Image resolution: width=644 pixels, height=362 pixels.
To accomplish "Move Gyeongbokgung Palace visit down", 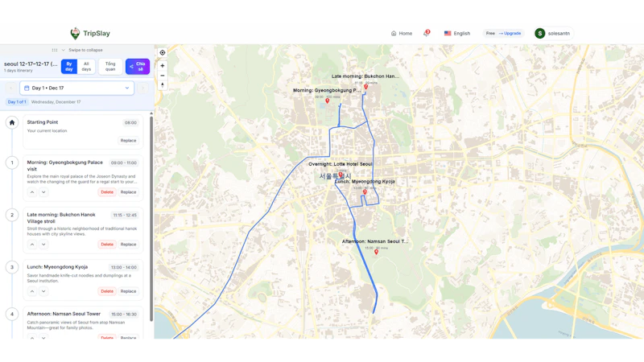I will tap(43, 192).
